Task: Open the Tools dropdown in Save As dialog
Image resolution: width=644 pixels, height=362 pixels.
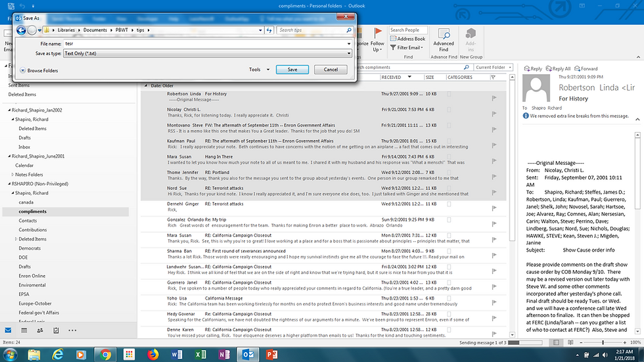Action: coord(259,70)
